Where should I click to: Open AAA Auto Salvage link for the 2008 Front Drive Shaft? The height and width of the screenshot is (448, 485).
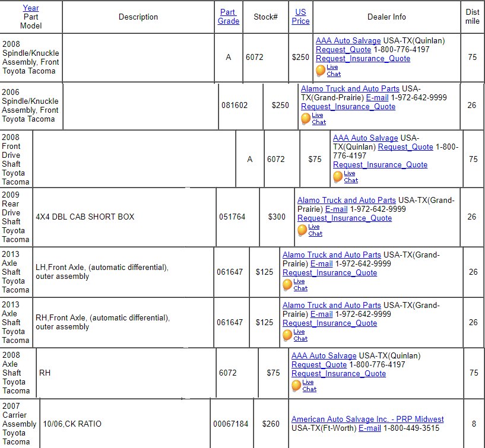366,138
